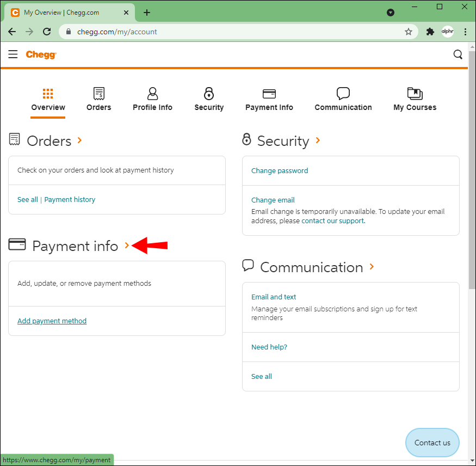
Task: Expand Orders section chevron
Action: (x=79, y=140)
